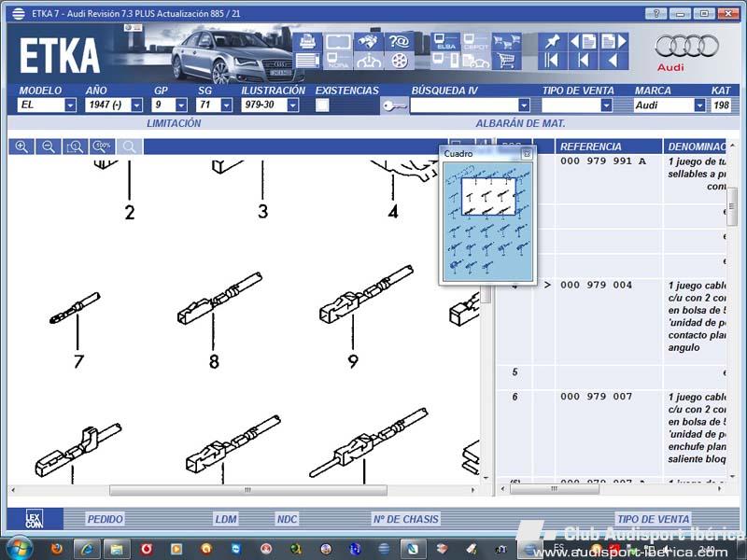Click the film reel icon
The width and height of the screenshot is (747, 560).
tap(400, 61)
